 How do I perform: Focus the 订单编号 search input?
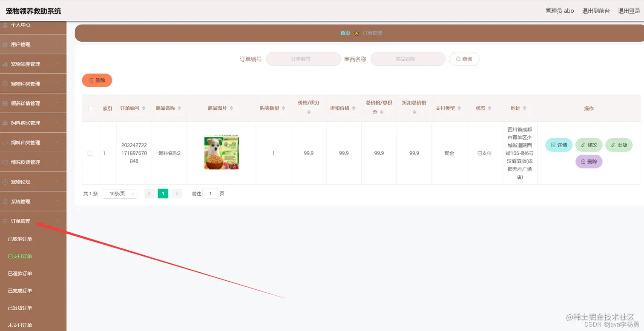click(x=303, y=59)
